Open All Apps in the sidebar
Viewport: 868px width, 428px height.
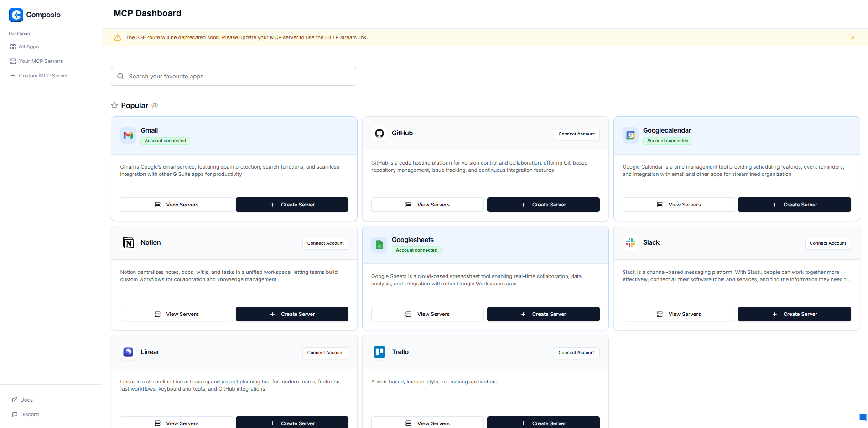(x=29, y=46)
